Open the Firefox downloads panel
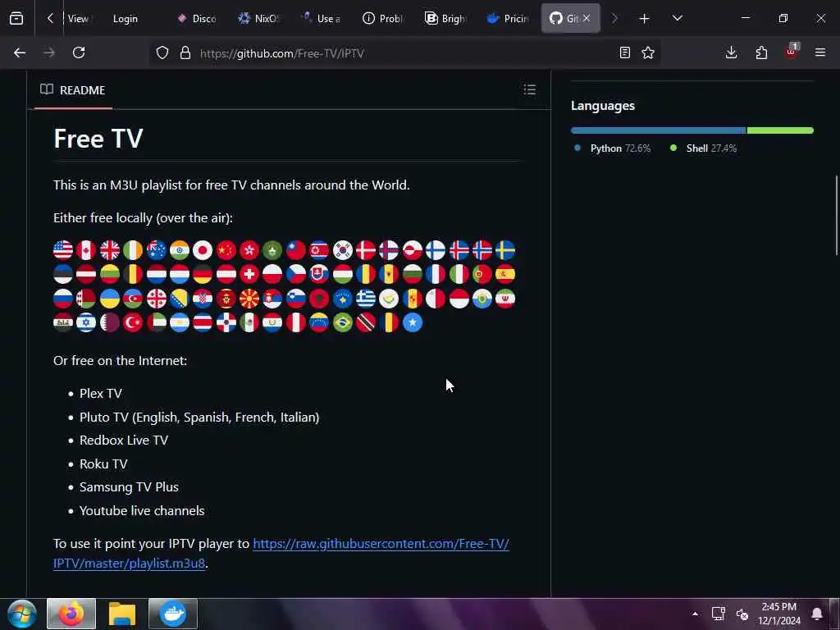 731,52
